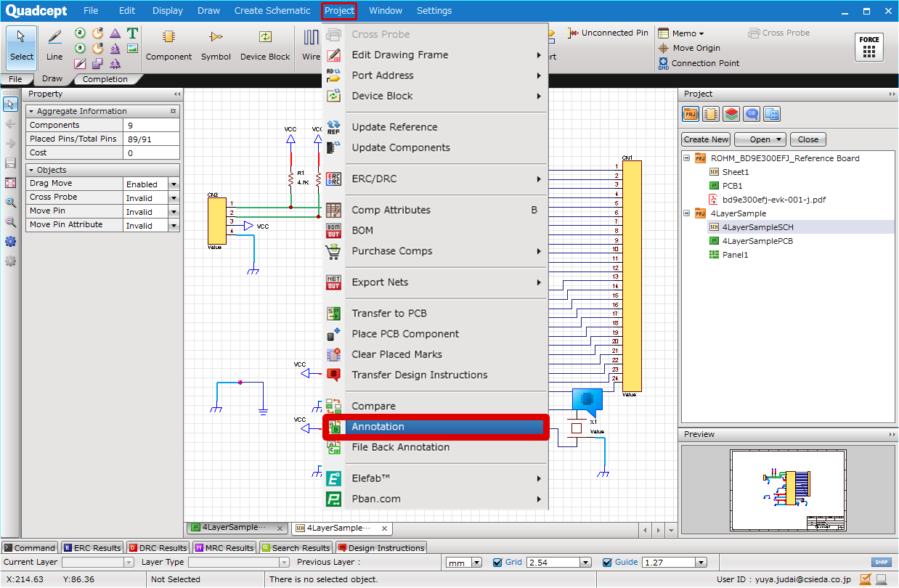Click the schematic Preview thumbnail
Image resolution: width=899 pixels, height=588 pixels.
point(788,490)
